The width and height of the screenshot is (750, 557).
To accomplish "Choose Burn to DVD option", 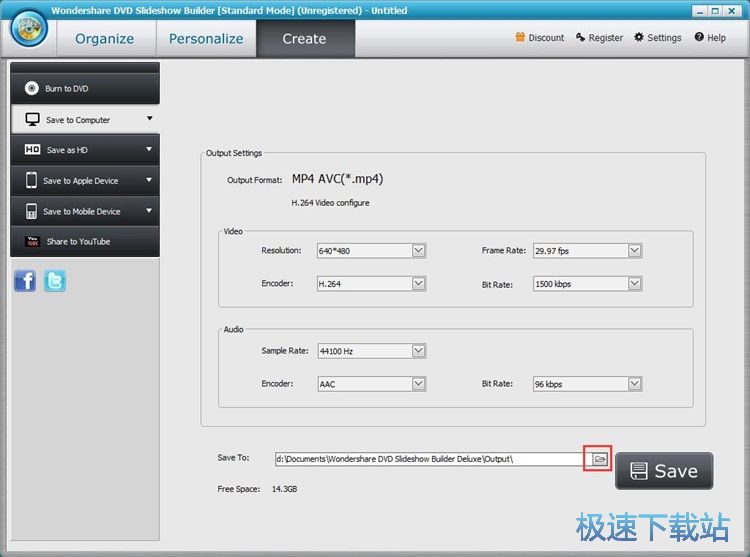I will click(x=85, y=88).
